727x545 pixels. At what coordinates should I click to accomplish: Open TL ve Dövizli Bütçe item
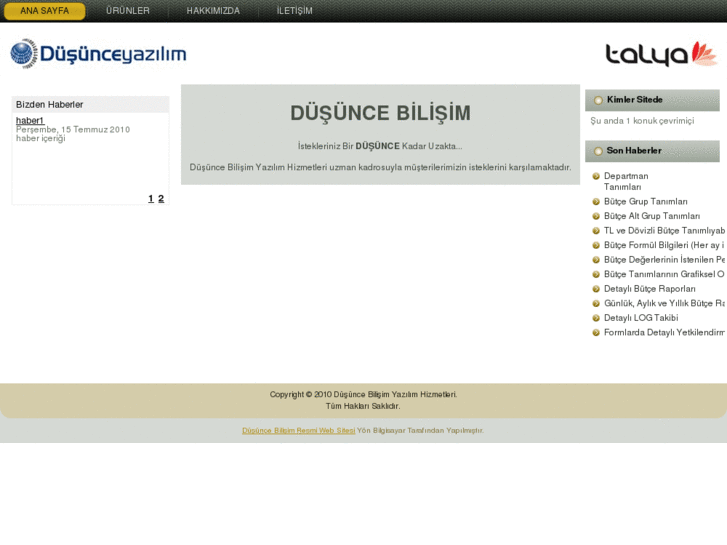coord(664,231)
